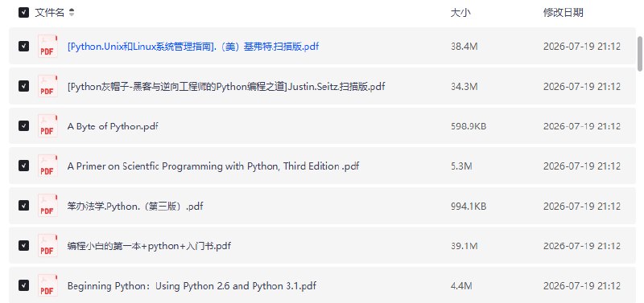The image size is (644, 303).
Task: Click PDF icon of 笨办法学.Python file
Action: pyautogui.click(x=47, y=205)
